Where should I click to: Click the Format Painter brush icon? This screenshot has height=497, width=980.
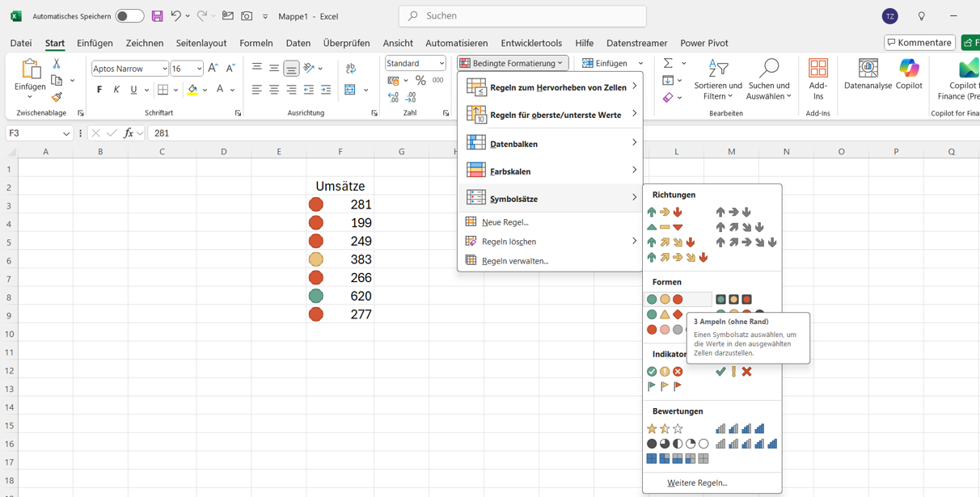tap(57, 97)
